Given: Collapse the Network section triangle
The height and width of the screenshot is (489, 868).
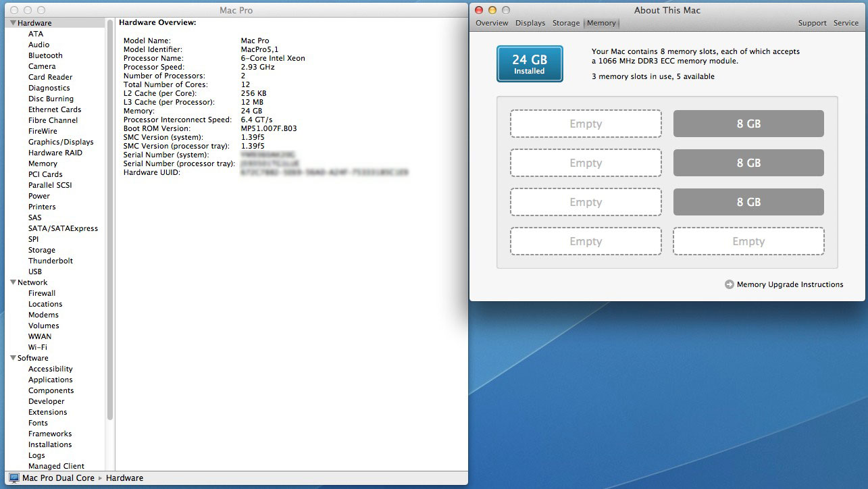Looking at the screenshot, I should click(13, 282).
